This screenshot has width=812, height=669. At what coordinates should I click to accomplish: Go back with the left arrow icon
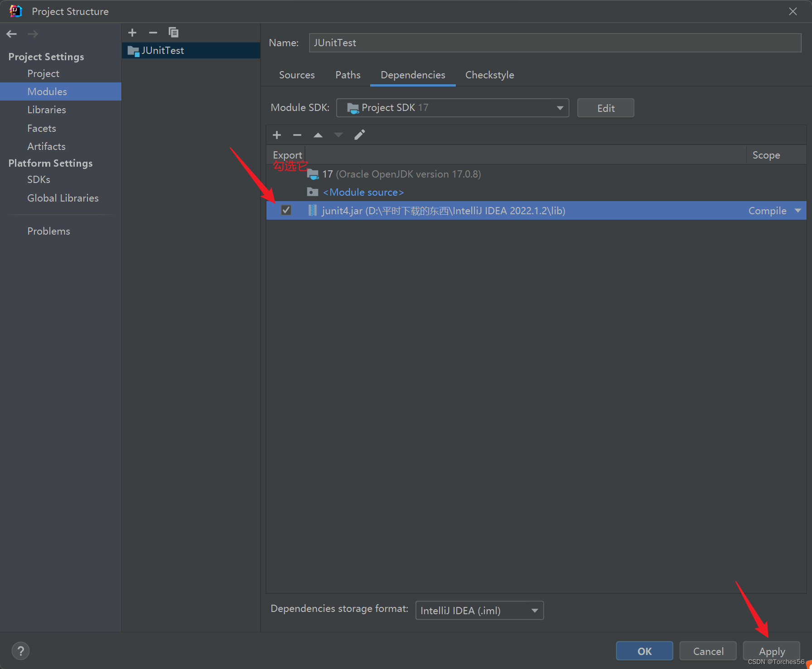point(12,34)
